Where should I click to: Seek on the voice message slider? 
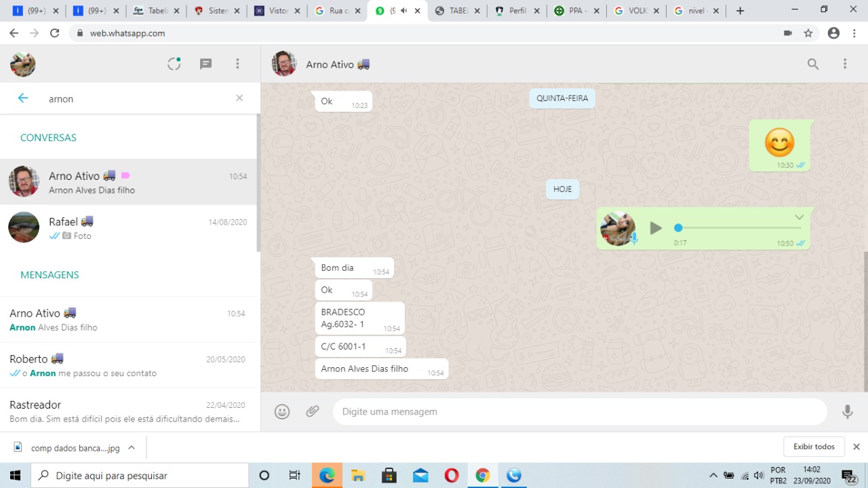(739, 228)
